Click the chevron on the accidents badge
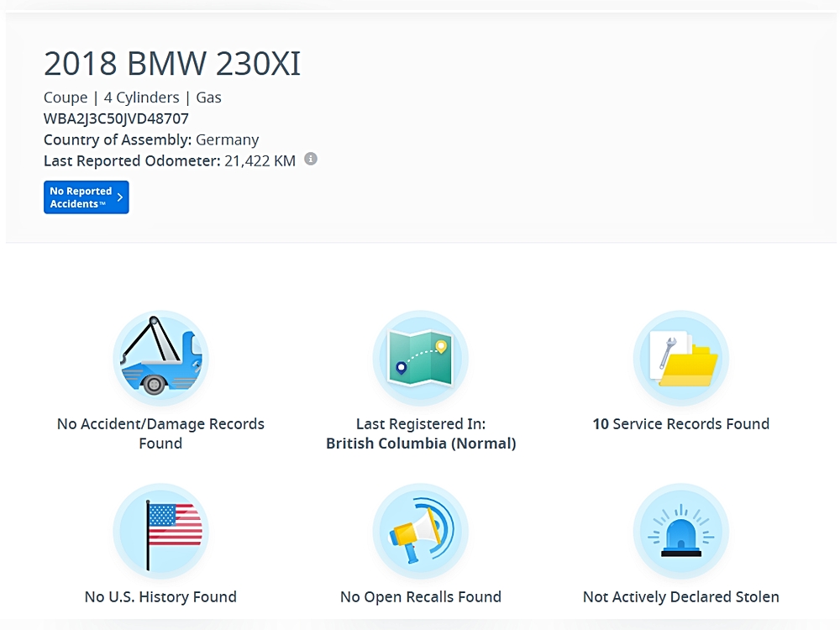This screenshot has height=630, width=840. (x=120, y=197)
